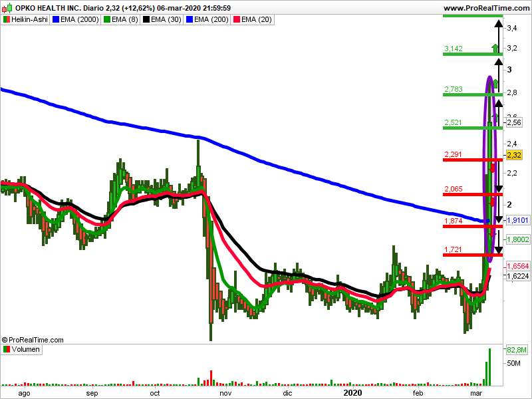This screenshot has height=399, width=532.
Task: Click the red 1,6564 EMA value tag
Action: tap(518, 266)
